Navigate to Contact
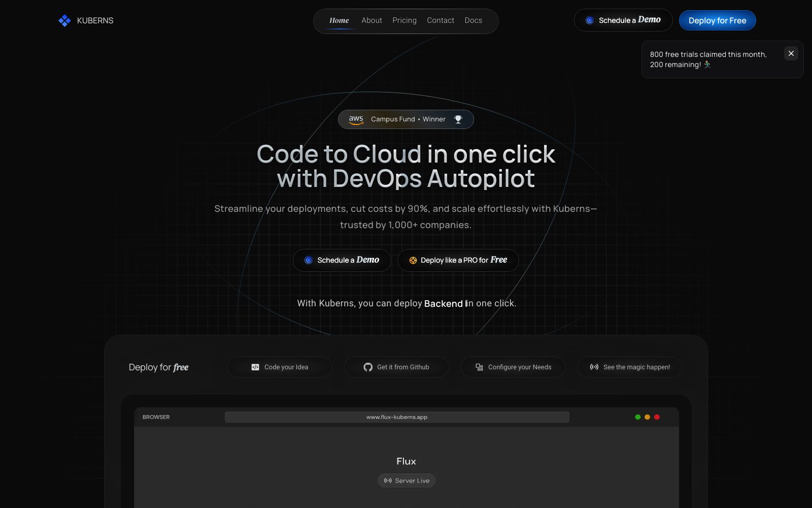812x508 pixels. pyautogui.click(x=441, y=20)
